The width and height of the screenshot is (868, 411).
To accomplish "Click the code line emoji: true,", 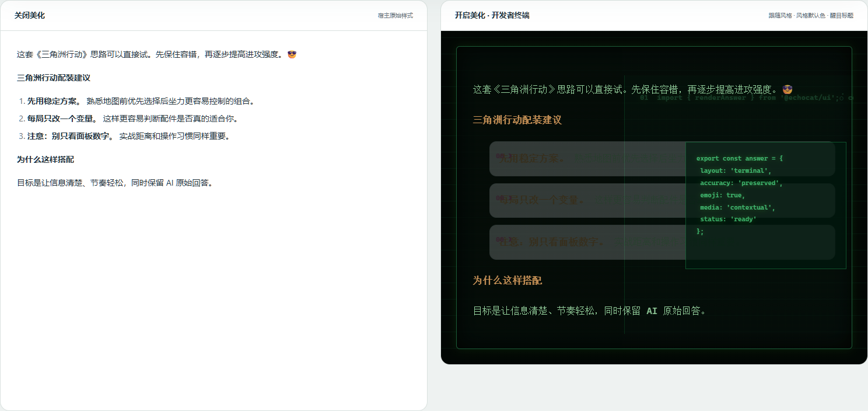I will (723, 195).
